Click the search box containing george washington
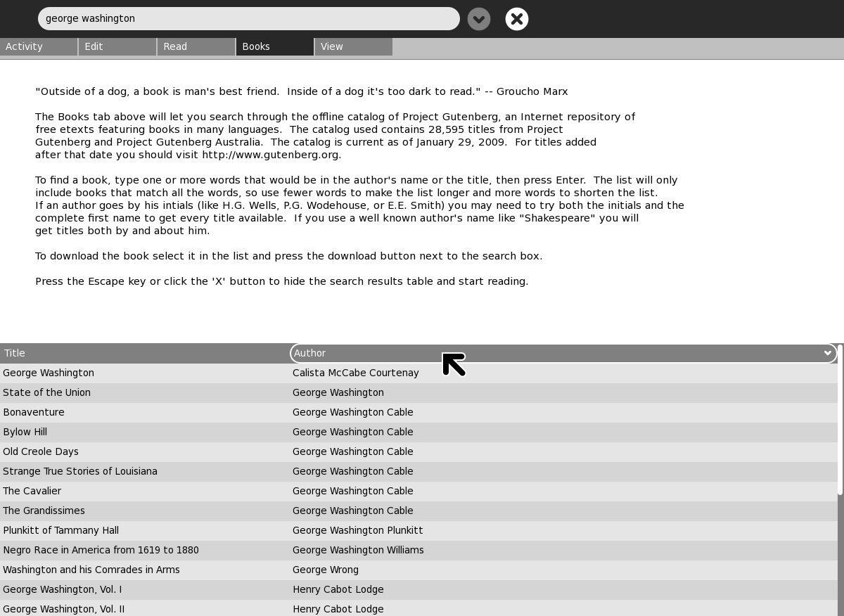Image resolution: width=844 pixels, height=616 pixels. click(248, 19)
